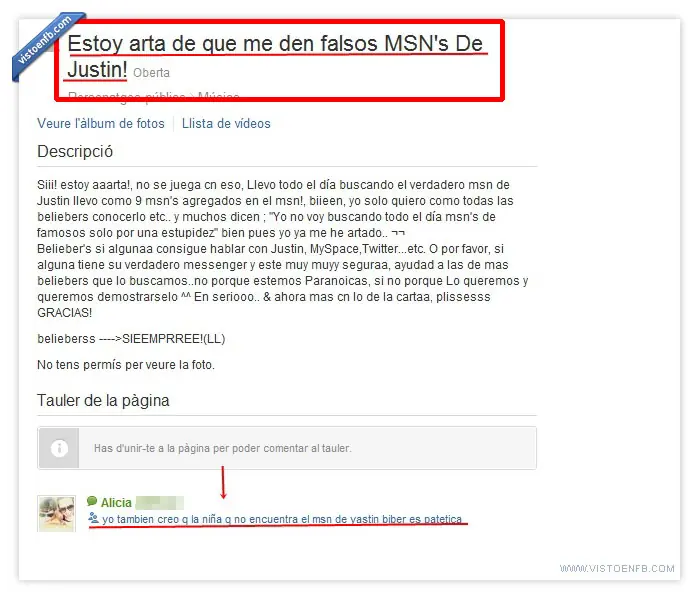This screenshot has height=600, width=700.
Task: Click the description paragraph starting 'Siii! estoy aaarta!'
Action: tap(283, 249)
